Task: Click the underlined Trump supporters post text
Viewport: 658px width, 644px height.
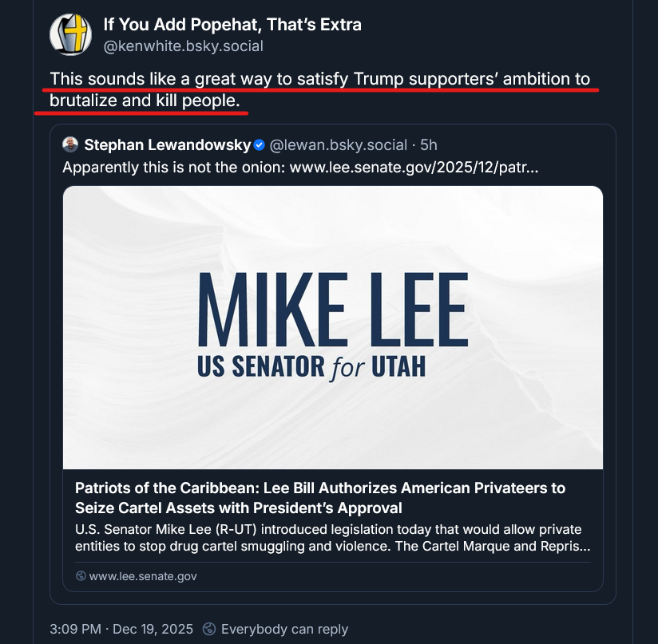Action: pyautogui.click(x=319, y=90)
